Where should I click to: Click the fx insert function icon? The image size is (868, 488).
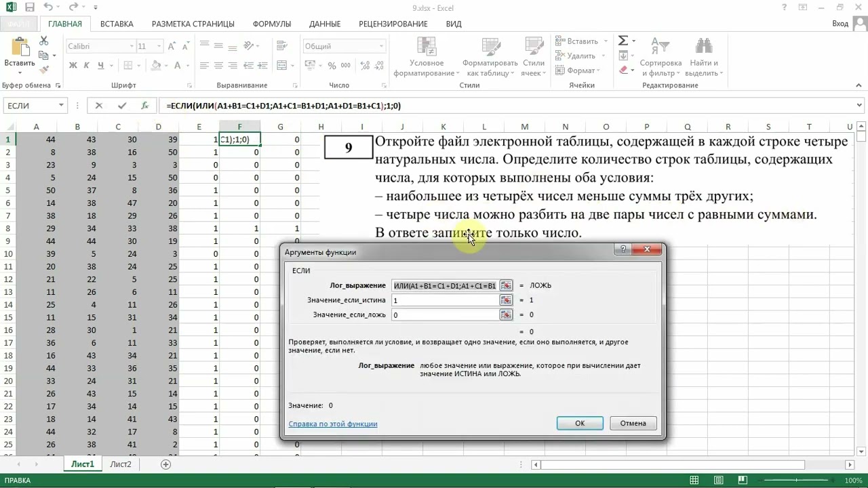(144, 106)
